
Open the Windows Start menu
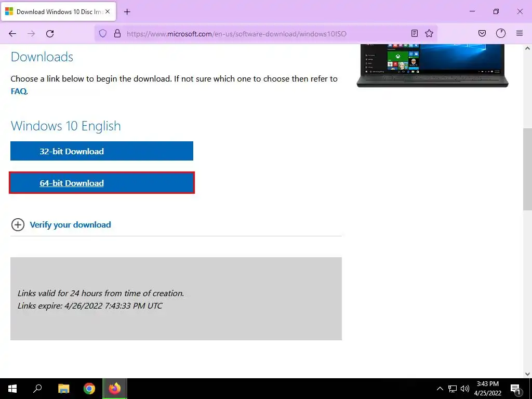[x=12, y=389]
